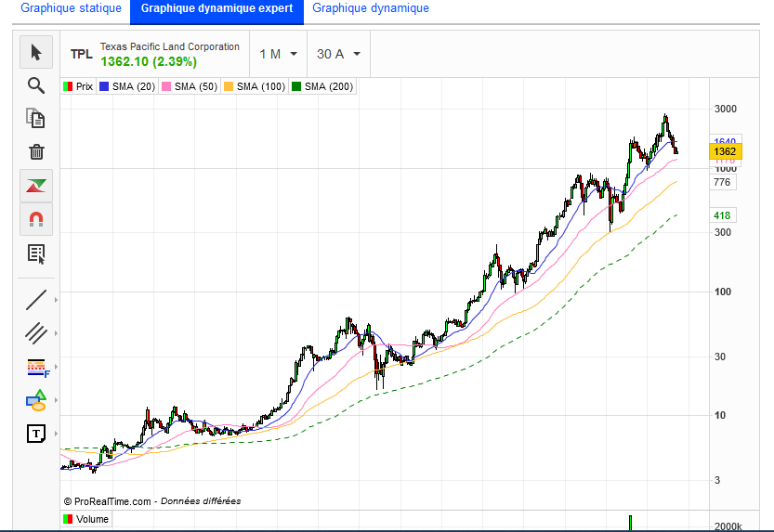This screenshot has width=774, height=532.
Task: Click the yellow 1362 price label
Action: click(725, 152)
